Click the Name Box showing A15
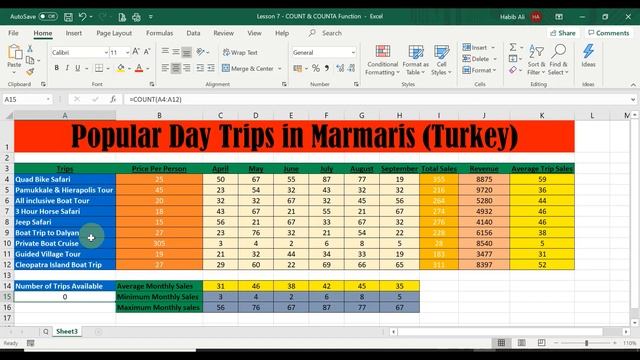The image size is (640, 360). (27, 99)
